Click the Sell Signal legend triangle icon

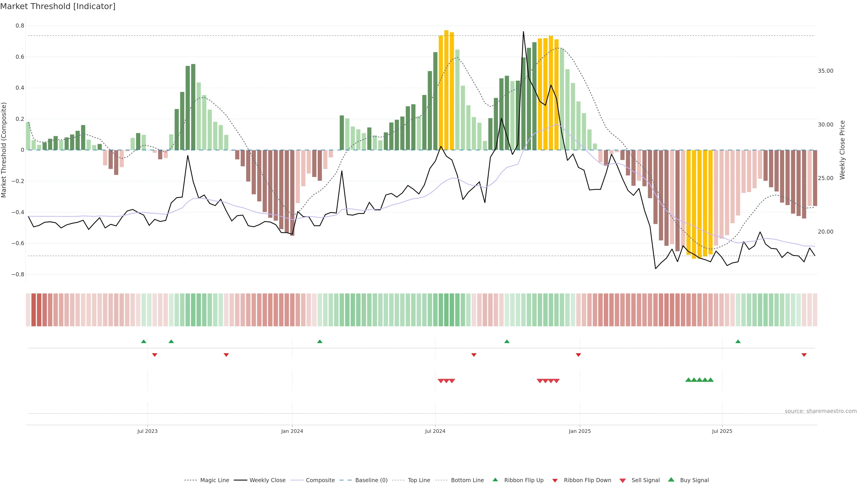click(x=622, y=480)
